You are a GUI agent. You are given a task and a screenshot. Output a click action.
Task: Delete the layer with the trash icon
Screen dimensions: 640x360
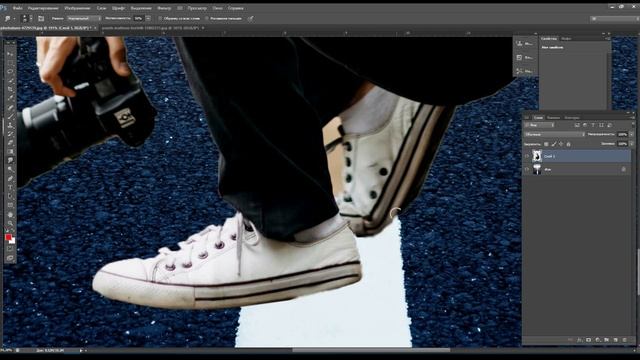(624, 340)
